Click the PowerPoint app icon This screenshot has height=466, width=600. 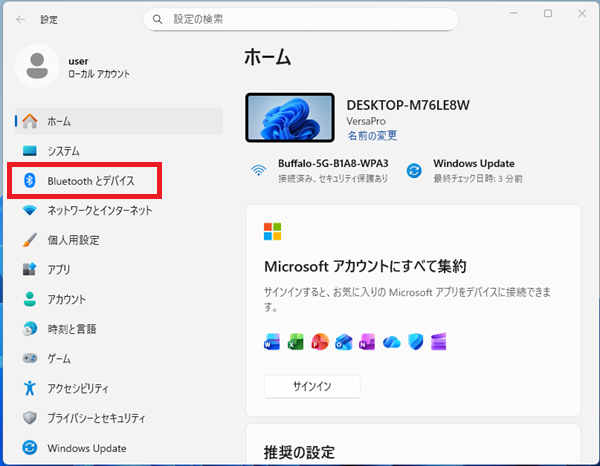point(320,342)
